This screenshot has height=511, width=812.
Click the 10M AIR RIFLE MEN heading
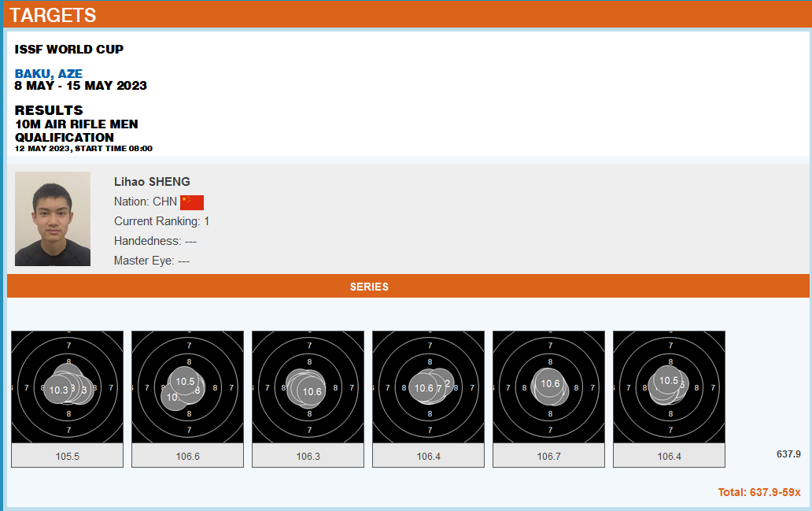click(x=76, y=124)
